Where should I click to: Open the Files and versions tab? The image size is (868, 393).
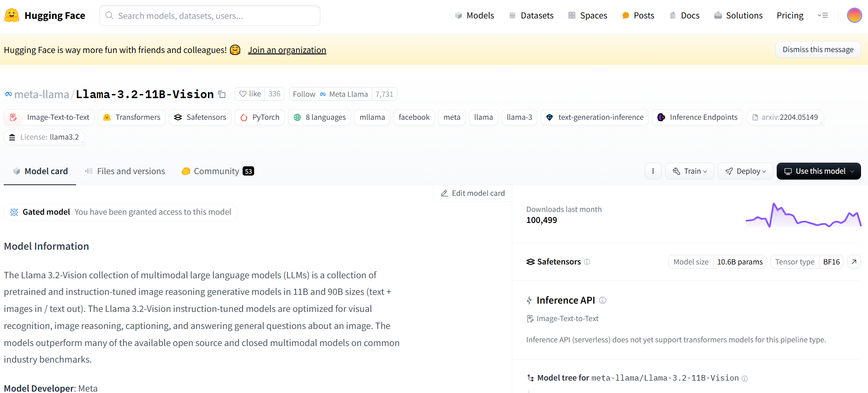click(x=125, y=171)
